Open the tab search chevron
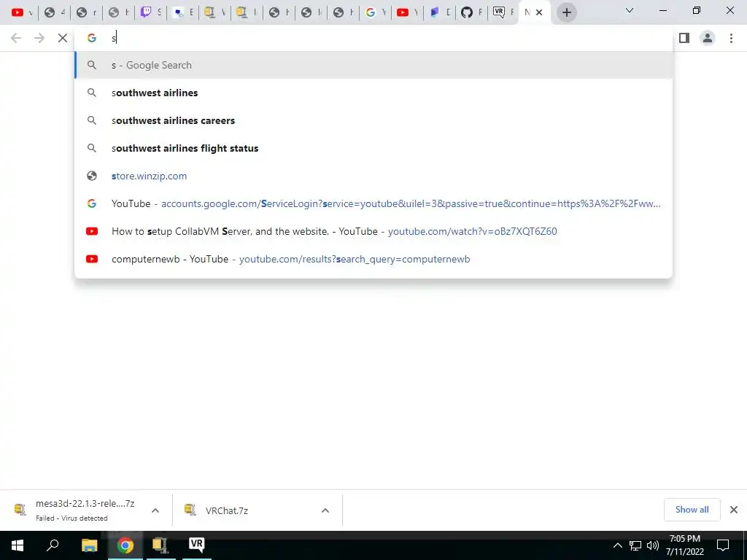This screenshot has width=747, height=560. [630, 10]
